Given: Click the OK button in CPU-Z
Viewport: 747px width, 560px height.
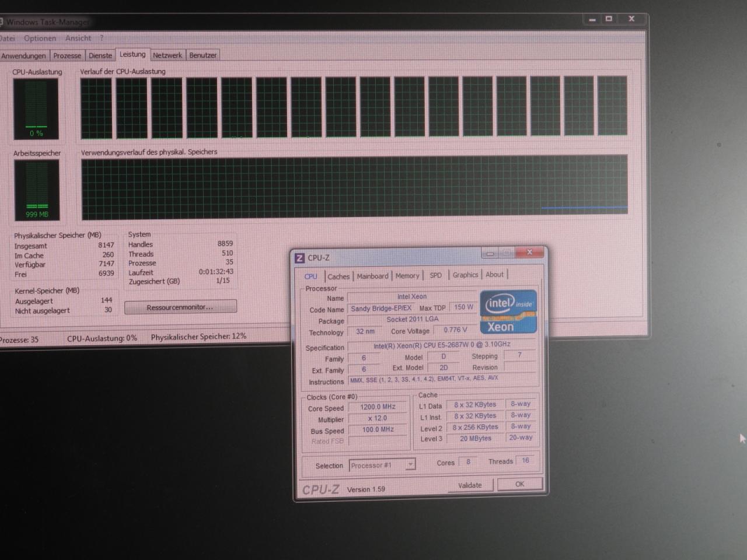Looking at the screenshot, I should click(519, 484).
